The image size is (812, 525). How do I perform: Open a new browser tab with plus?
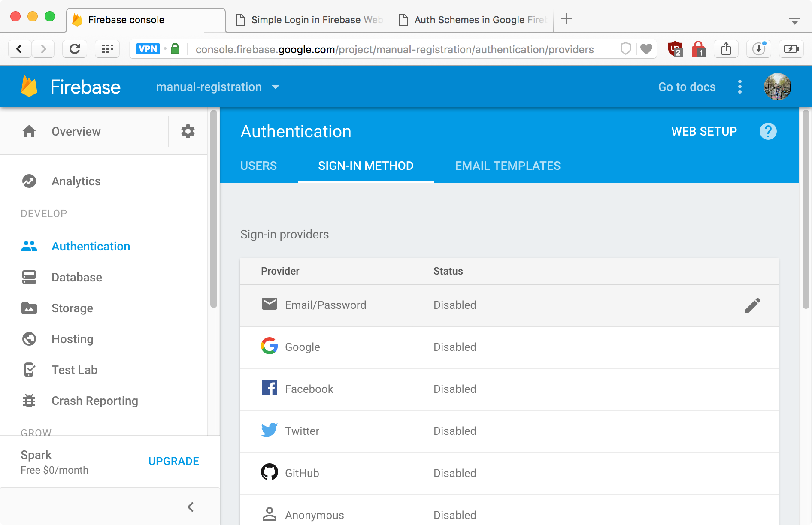point(567,19)
